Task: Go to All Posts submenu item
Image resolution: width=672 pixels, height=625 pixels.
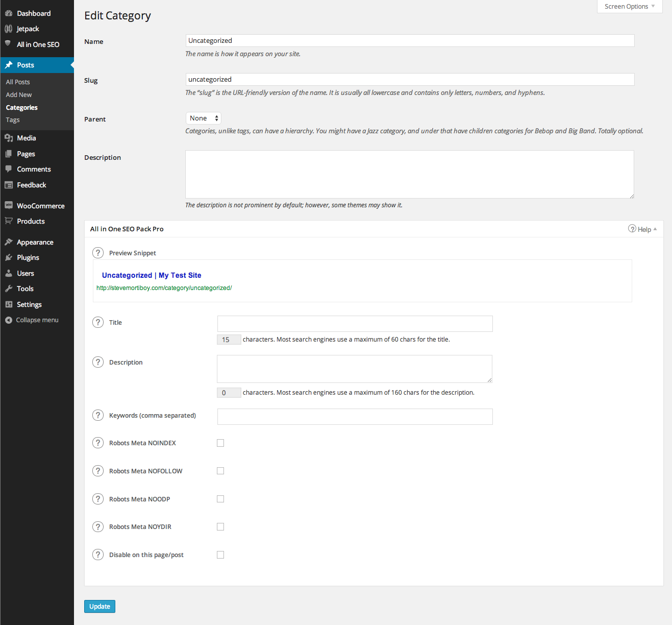Action: pyautogui.click(x=18, y=82)
